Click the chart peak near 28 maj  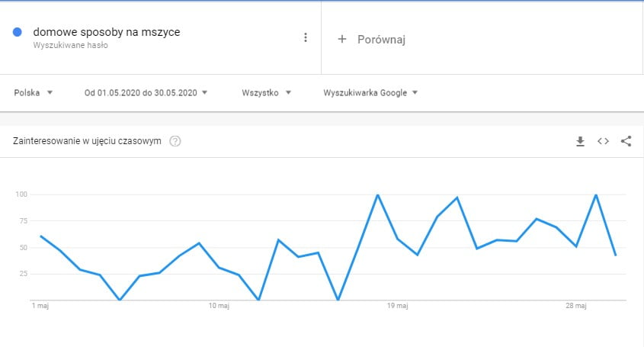[596, 195]
